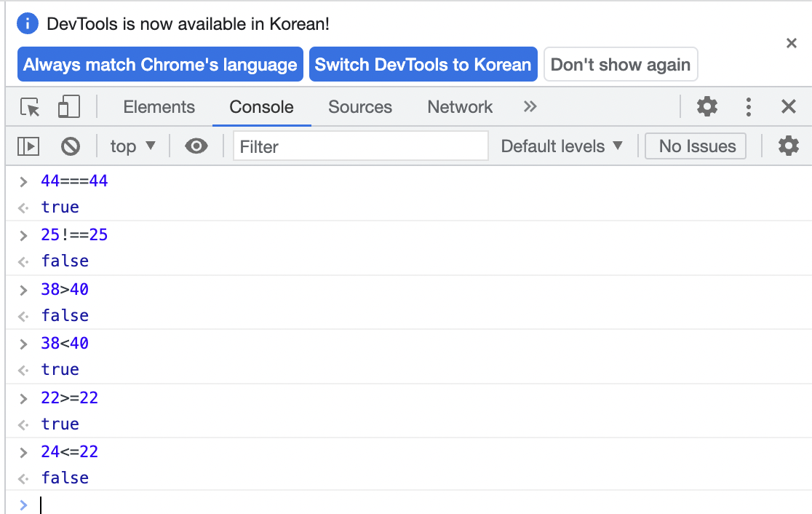Click the false result under 25!==25
Screen dimensions: 812x514
[x=65, y=261]
